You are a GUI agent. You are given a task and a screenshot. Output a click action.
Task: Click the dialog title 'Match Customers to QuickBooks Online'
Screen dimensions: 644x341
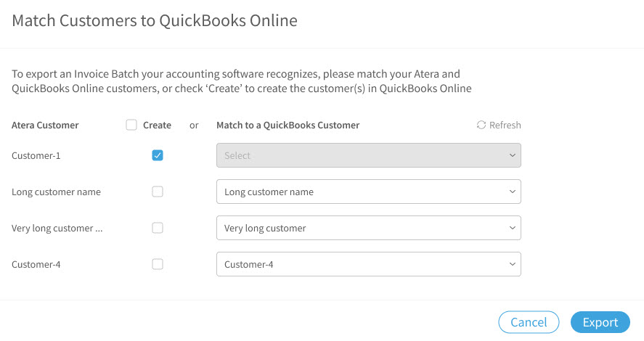[155, 20]
